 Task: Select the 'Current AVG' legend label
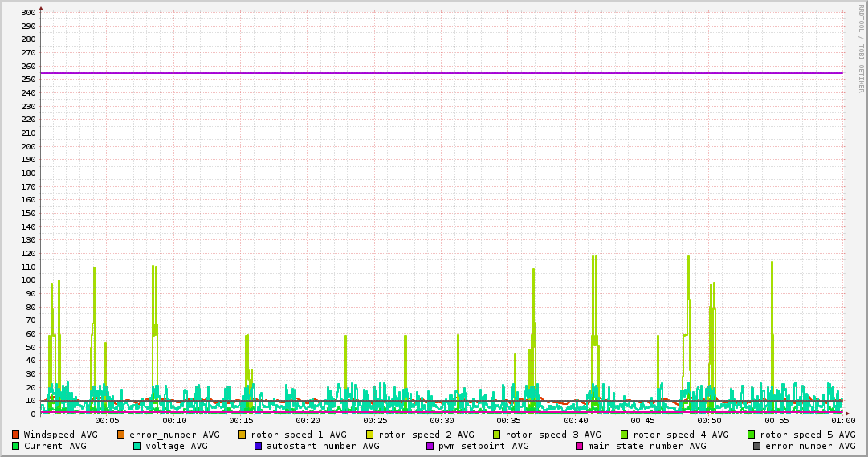tap(55, 446)
